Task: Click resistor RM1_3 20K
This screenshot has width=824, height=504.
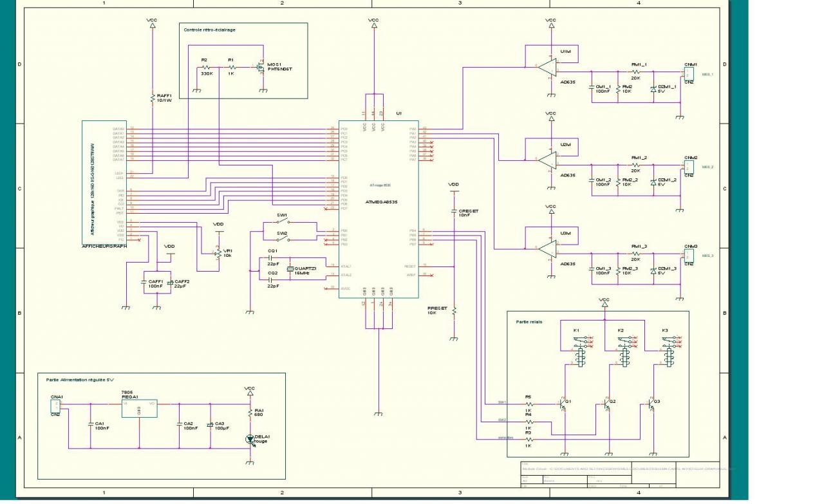Action: click(x=635, y=253)
